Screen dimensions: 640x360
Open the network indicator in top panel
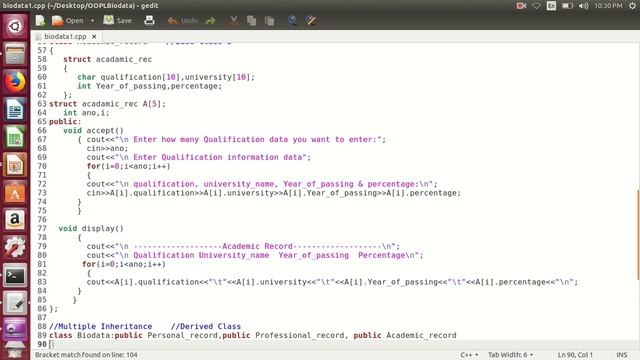tap(536, 6)
